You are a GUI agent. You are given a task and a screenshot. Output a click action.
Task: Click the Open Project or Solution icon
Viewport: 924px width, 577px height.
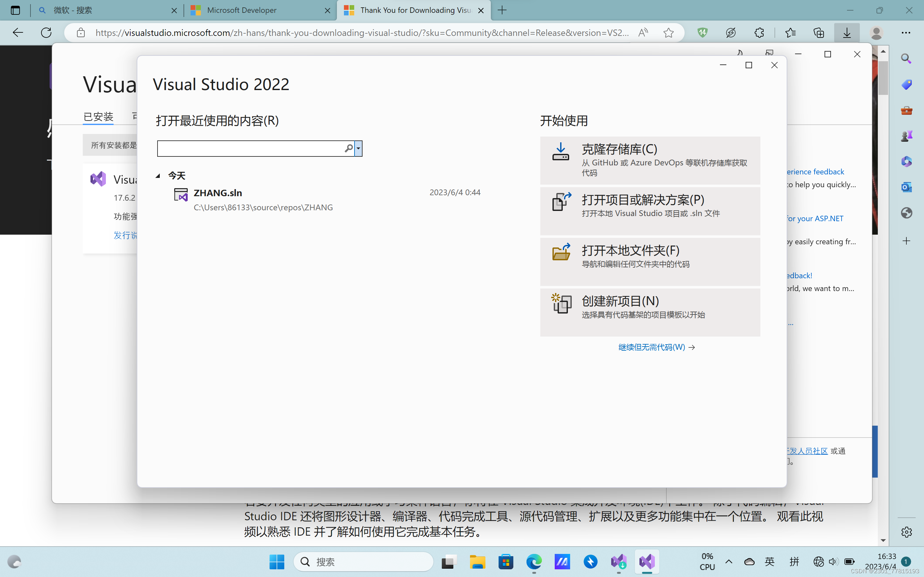click(x=561, y=202)
